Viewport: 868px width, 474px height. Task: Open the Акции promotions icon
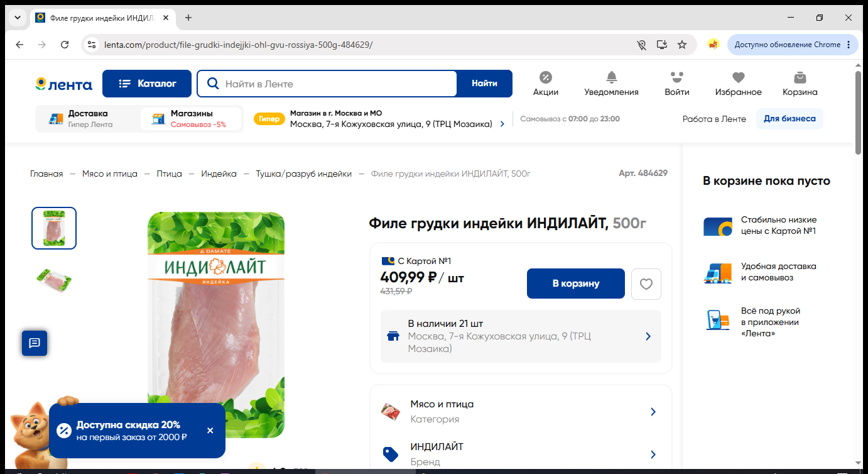546,84
